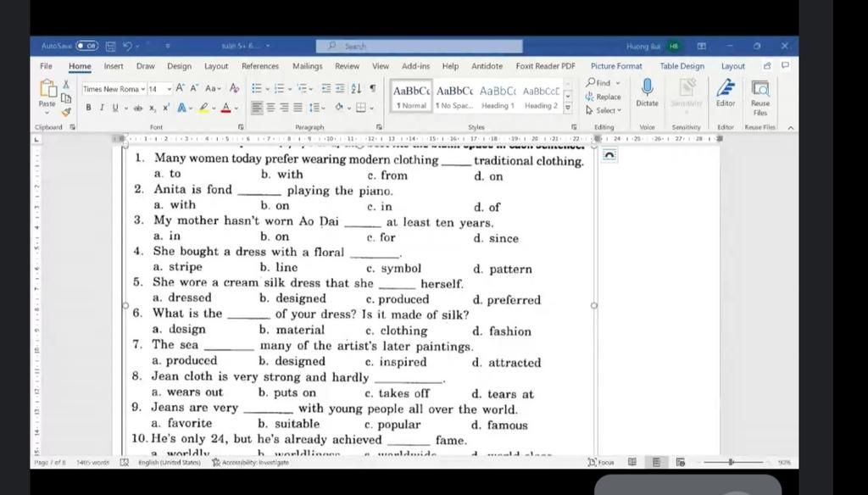Click the Share icon in ribbon corner
The image size is (868, 495).
[x=767, y=65]
